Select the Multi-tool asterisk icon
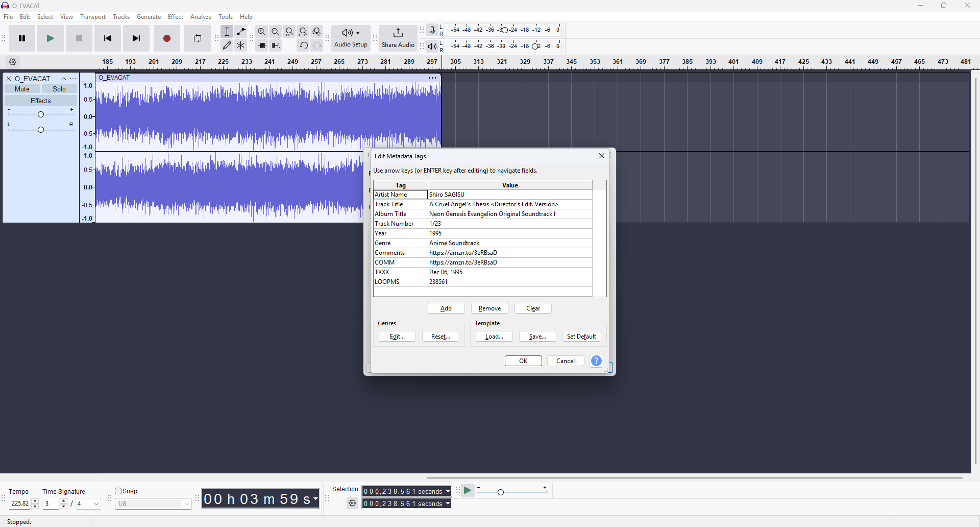Image resolution: width=980 pixels, height=527 pixels. [241, 45]
